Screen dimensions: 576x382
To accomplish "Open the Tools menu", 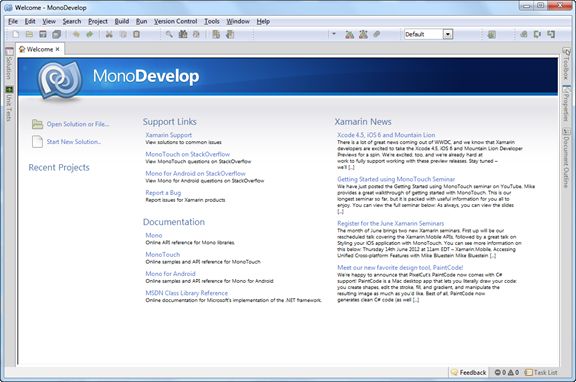I will 212,21.
